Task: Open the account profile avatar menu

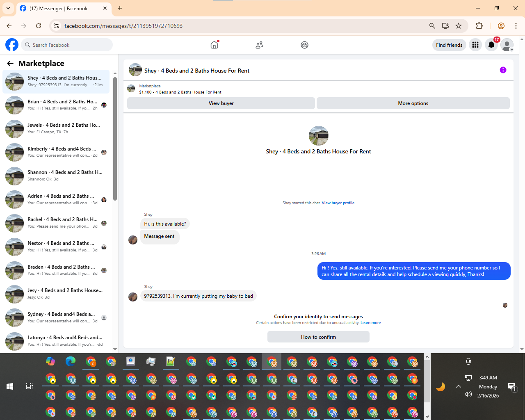Action: tap(507, 45)
